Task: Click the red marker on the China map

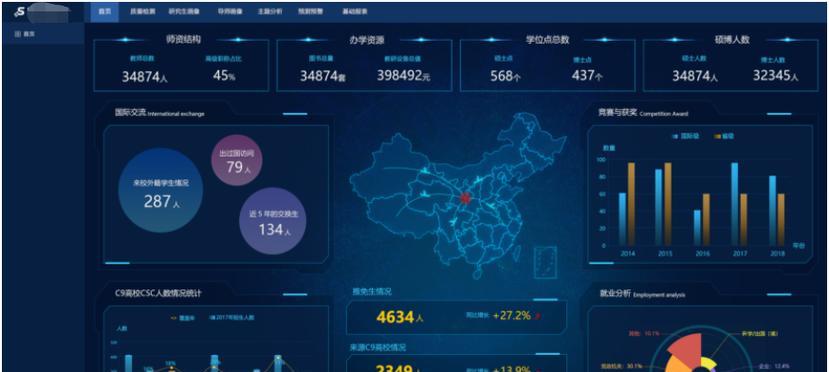Action: 465,198
